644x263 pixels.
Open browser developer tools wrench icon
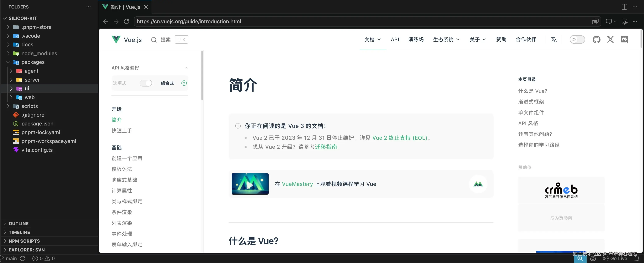(624, 22)
